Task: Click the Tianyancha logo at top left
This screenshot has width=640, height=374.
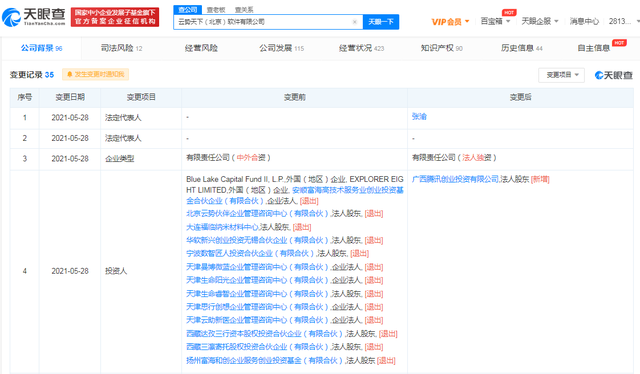Action: (x=33, y=17)
